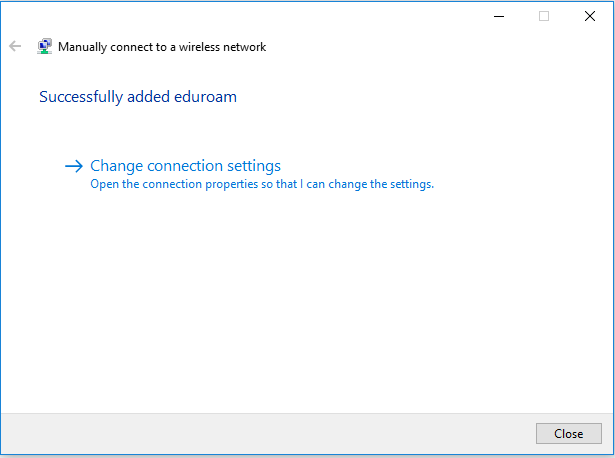
Task: Click the greyed-out maximize window button
Action: pos(544,16)
